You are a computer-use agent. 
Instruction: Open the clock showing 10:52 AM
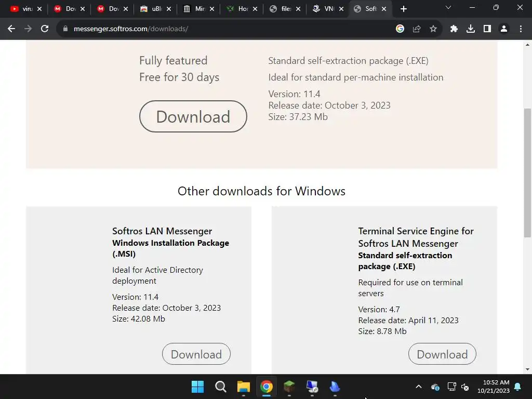click(x=494, y=387)
